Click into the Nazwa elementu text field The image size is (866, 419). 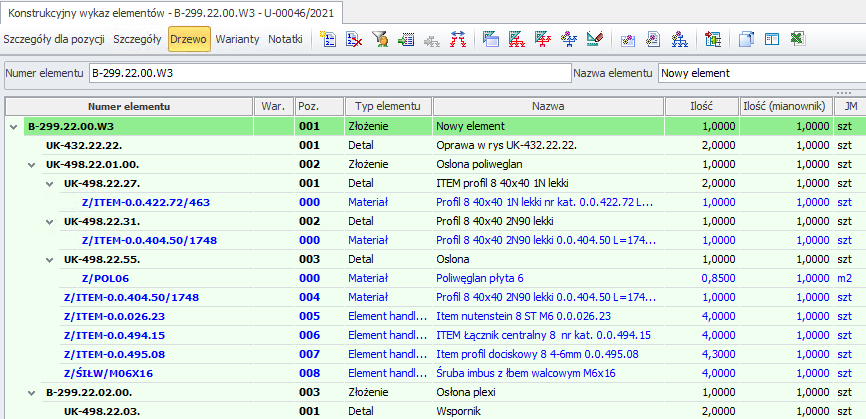click(758, 73)
